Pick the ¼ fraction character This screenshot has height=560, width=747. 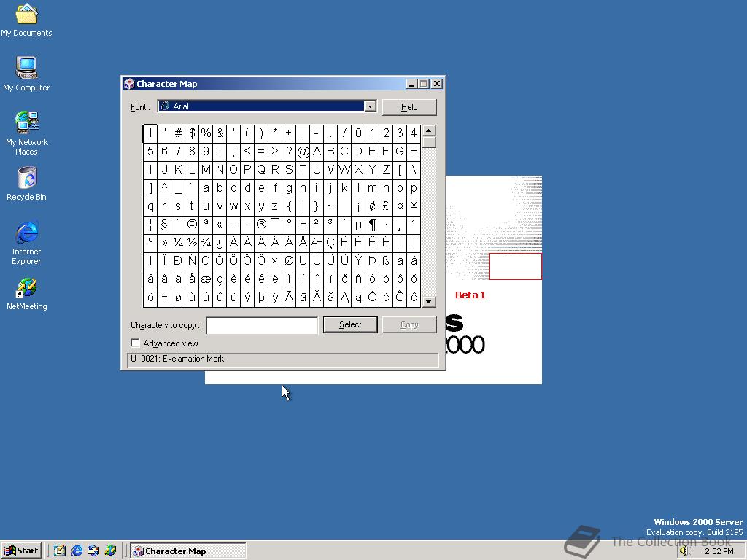178,243
